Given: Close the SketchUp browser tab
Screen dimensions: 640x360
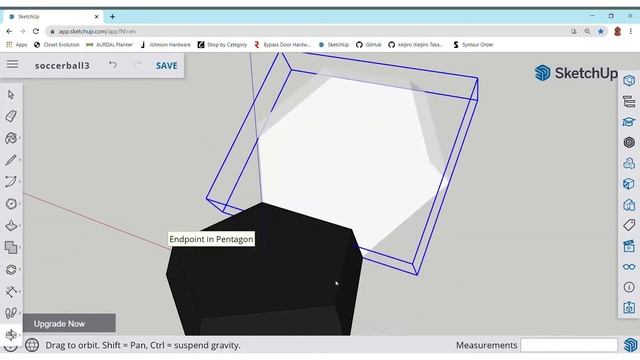Looking at the screenshot, I should click(97, 17).
